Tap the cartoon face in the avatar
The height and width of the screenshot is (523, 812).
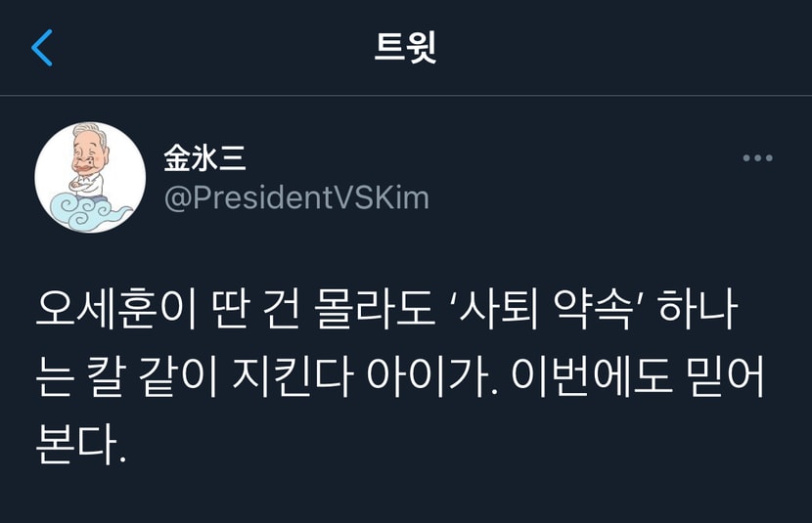(x=90, y=152)
